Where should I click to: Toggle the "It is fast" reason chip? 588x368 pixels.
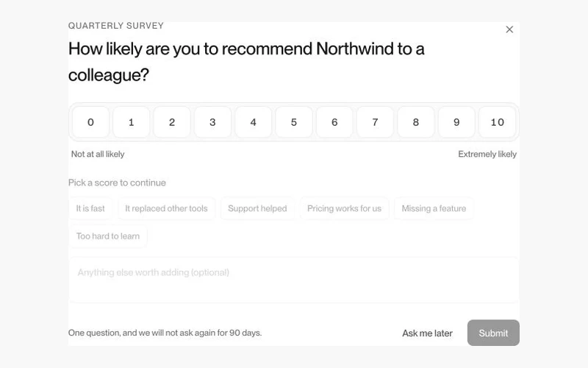pos(90,208)
